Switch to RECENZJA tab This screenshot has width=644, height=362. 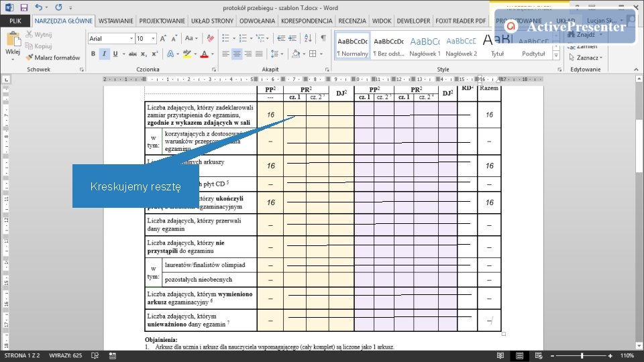(x=352, y=21)
